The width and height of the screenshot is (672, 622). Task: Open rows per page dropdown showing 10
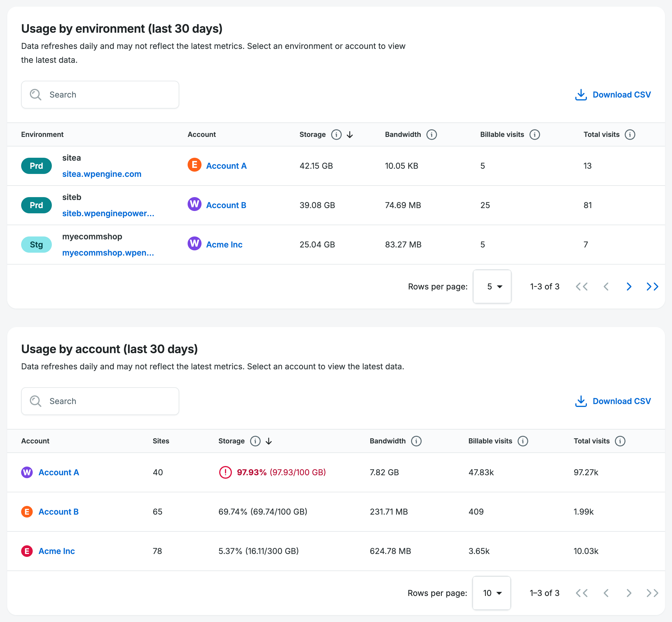point(491,593)
